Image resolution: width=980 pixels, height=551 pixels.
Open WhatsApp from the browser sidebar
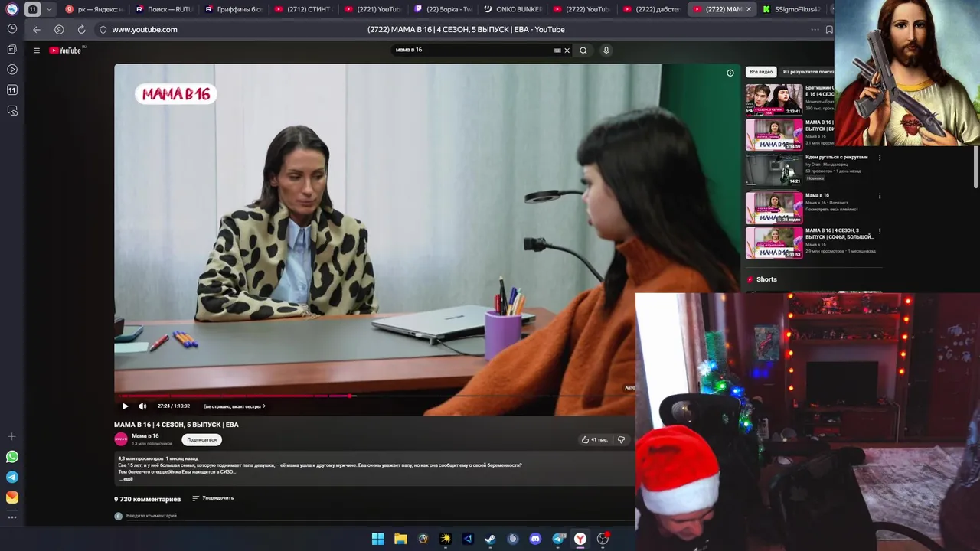(x=12, y=457)
